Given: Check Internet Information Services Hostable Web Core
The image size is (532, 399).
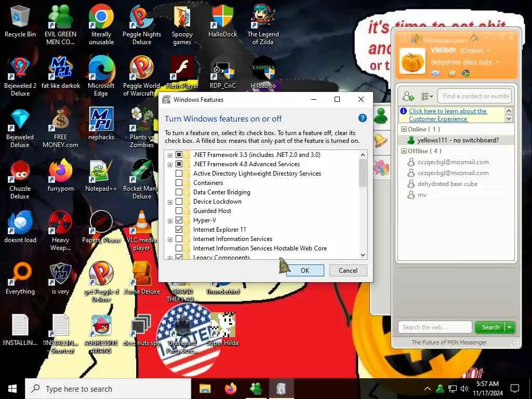Looking at the screenshot, I should 179,248.
